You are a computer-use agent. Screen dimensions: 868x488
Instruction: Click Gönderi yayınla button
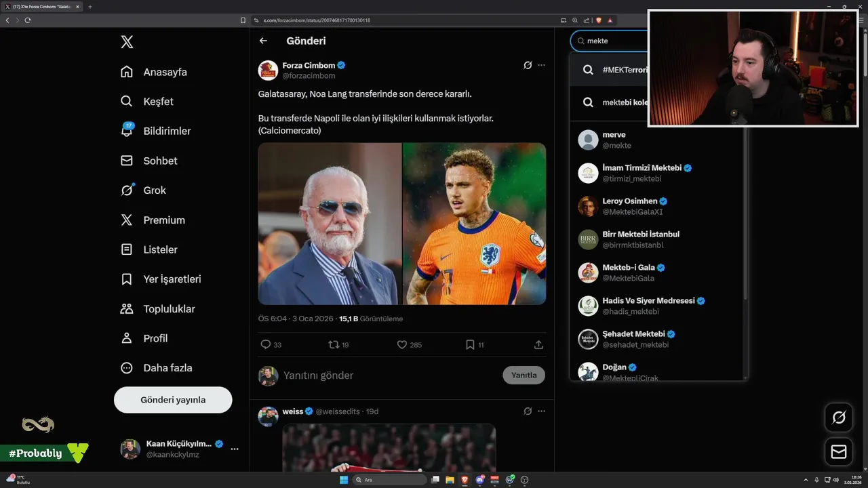(x=173, y=400)
